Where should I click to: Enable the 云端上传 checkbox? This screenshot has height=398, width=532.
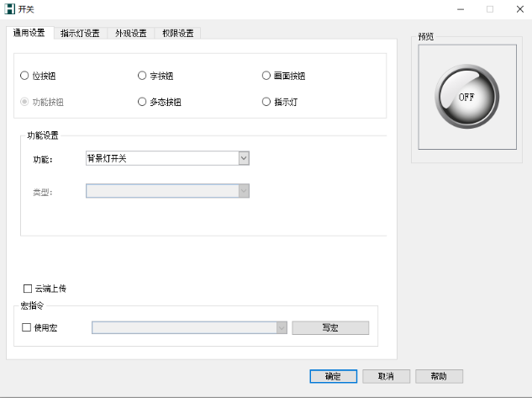[28, 289]
